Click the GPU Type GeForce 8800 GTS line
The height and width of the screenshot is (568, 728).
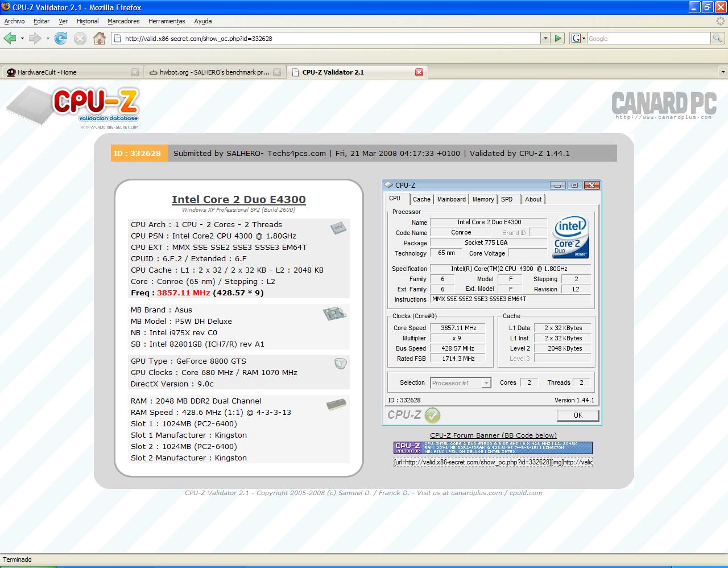coord(188,361)
